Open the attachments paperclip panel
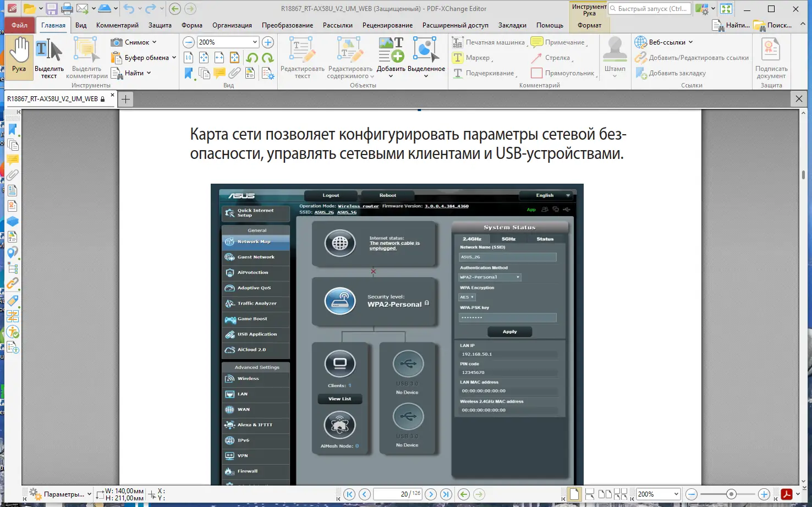The width and height of the screenshot is (812, 507). coord(13,175)
